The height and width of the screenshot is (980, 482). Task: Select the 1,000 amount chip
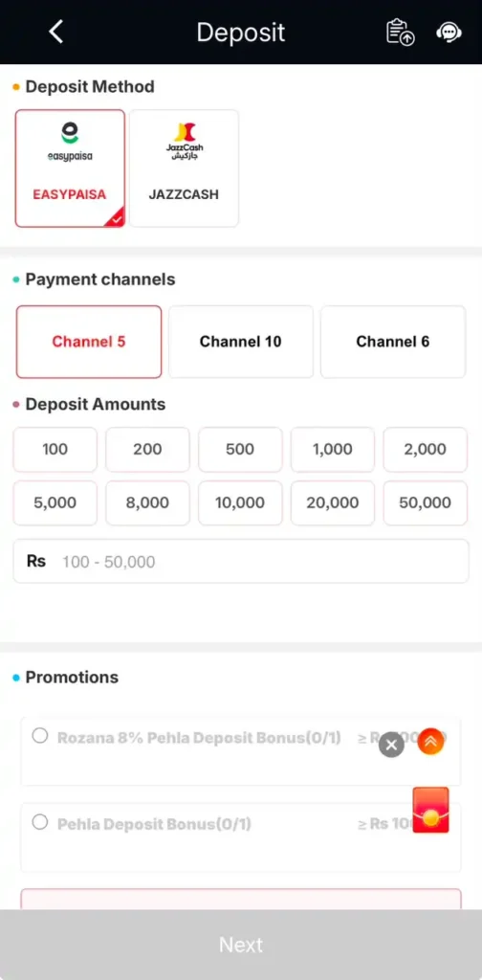click(333, 450)
